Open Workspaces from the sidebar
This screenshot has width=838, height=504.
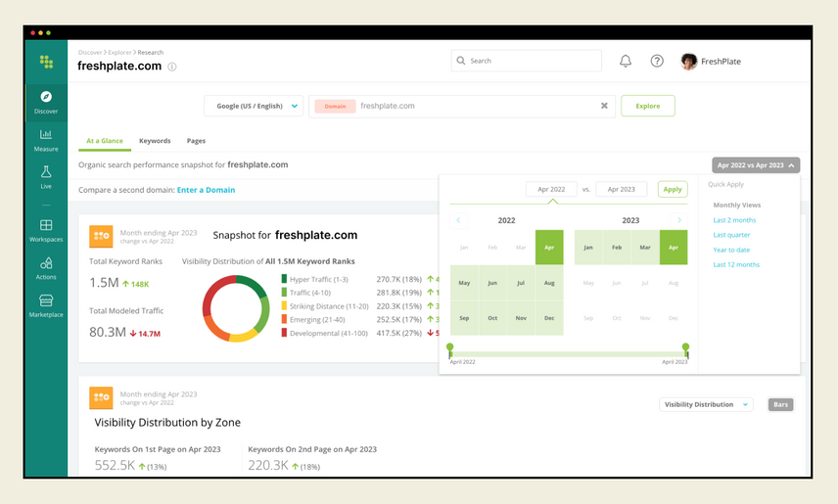point(46,230)
